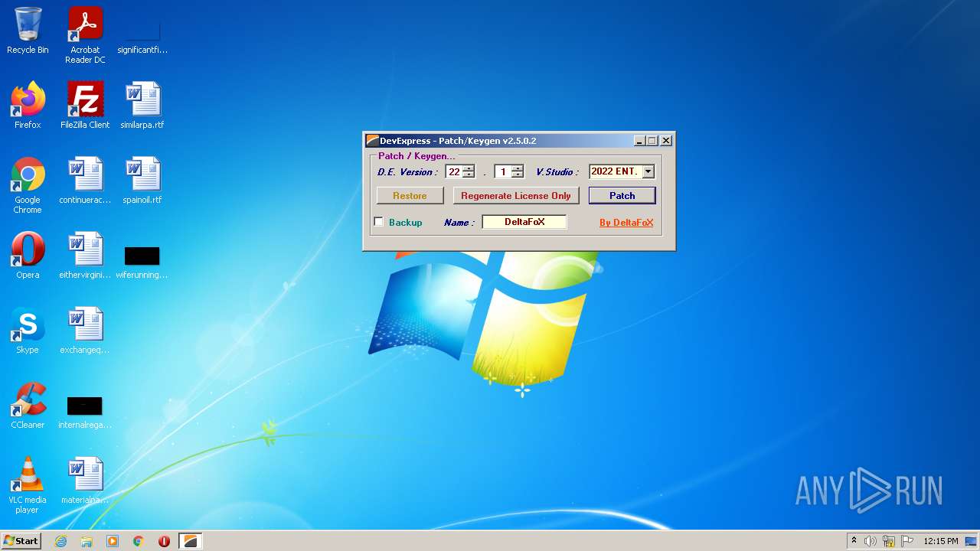Open network status tray icon

click(x=889, y=541)
